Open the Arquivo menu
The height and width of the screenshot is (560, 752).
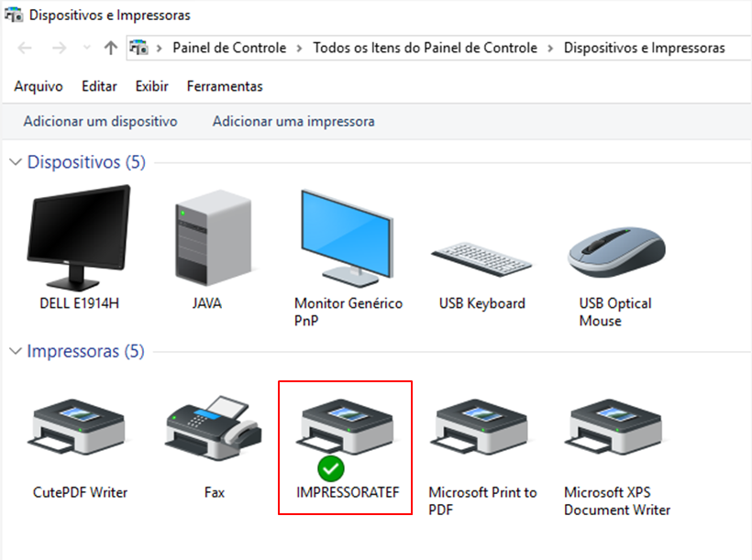(x=39, y=86)
